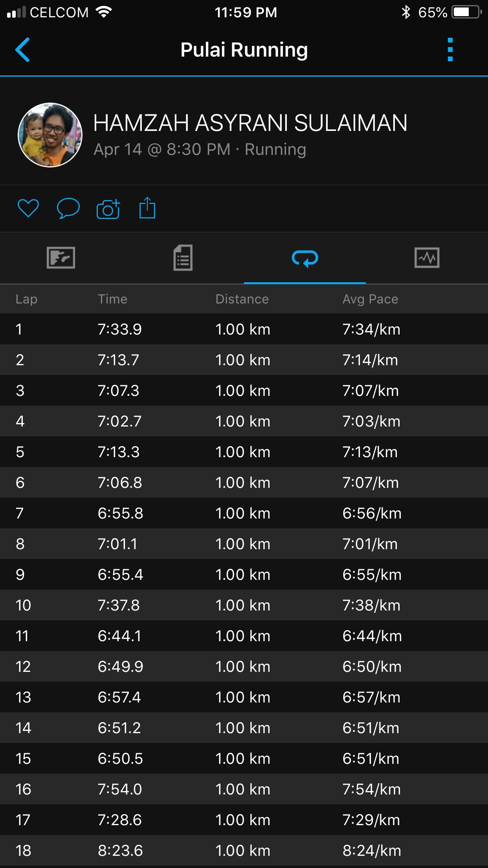Viewport: 488px width, 868px height.
Task: Tap the profile picture thumbnail
Action: (x=50, y=135)
